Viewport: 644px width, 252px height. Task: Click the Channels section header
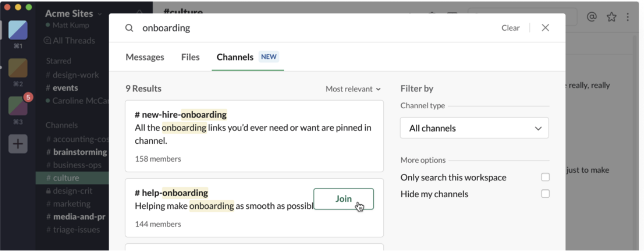coord(61,125)
